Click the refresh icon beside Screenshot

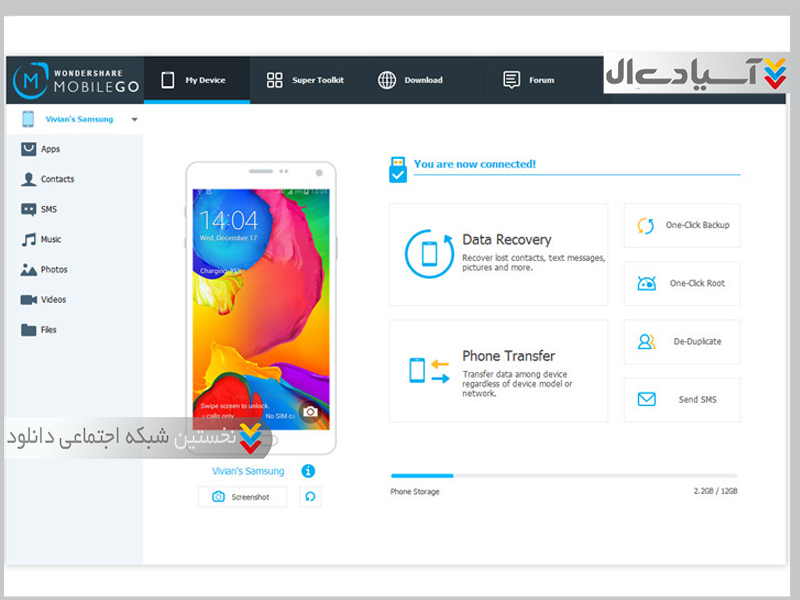coord(310,497)
